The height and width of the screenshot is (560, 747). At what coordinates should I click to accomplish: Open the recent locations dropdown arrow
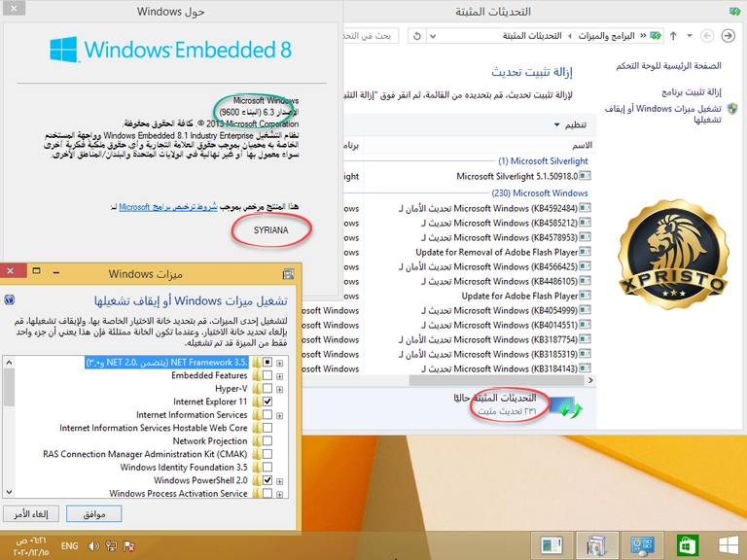click(690, 36)
